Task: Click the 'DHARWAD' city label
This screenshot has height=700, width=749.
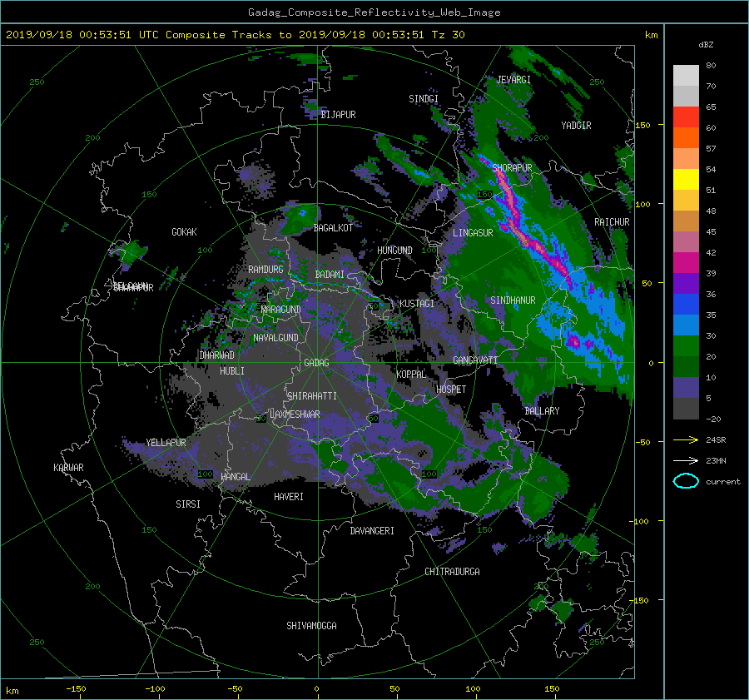Action: [x=217, y=355]
